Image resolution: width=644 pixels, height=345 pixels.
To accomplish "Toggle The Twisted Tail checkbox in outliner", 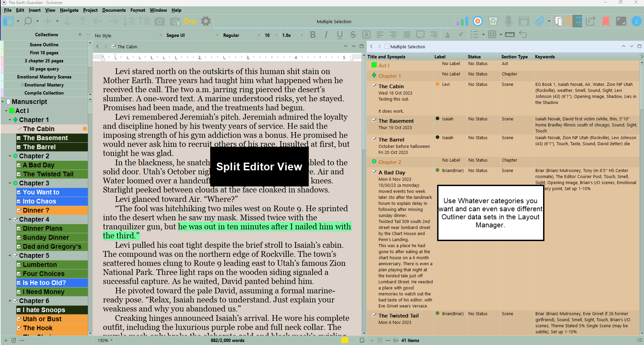I will (374, 315).
